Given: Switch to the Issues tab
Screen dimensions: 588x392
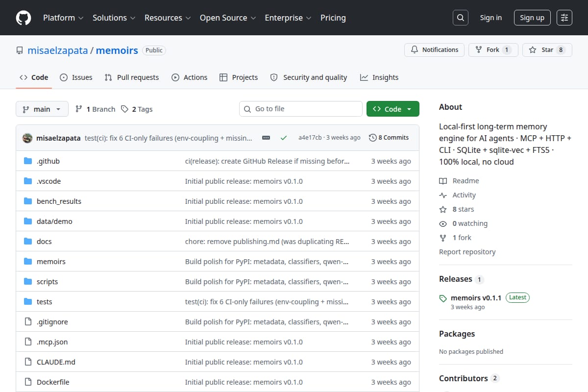Looking at the screenshot, I should tap(76, 77).
